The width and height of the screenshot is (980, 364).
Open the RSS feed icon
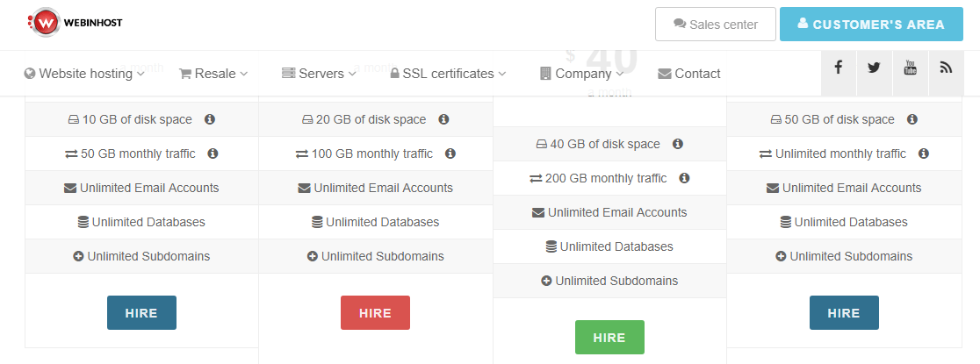[x=946, y=68]
